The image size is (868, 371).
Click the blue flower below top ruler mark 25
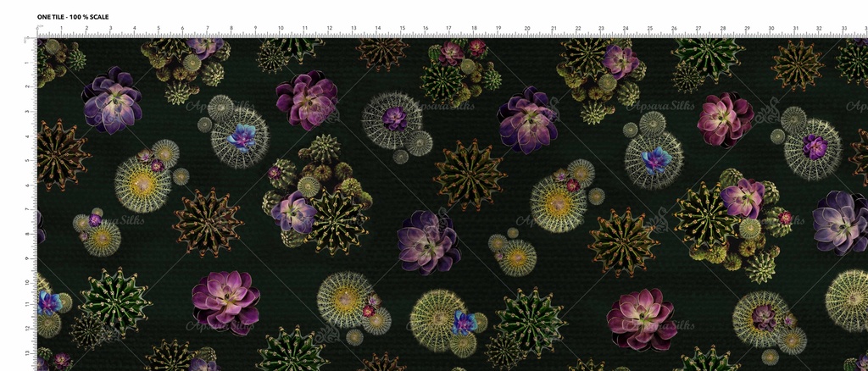655,158
